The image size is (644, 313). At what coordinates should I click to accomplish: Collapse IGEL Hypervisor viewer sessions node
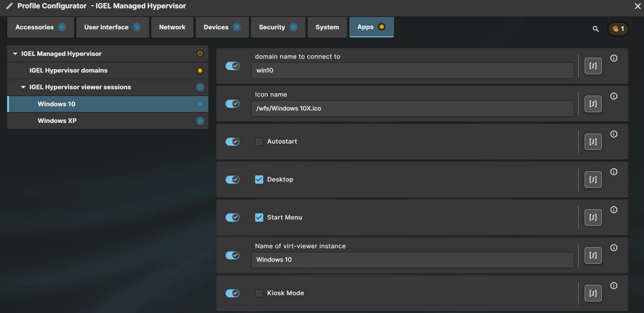tap(23, 87)
